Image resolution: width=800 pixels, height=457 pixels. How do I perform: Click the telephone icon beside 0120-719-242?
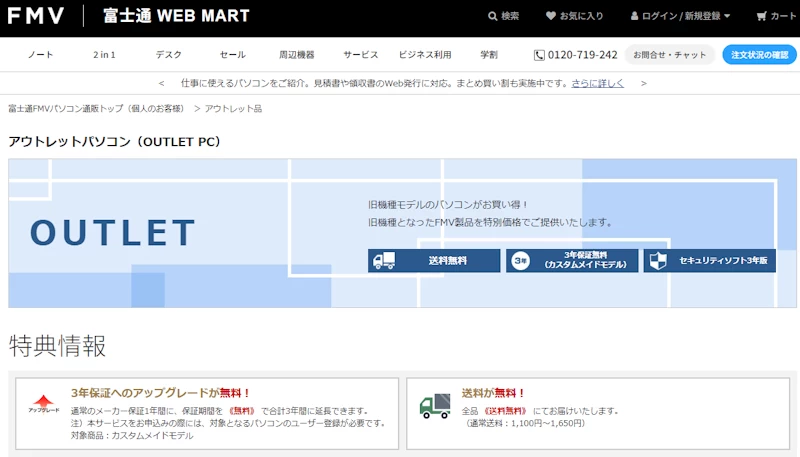(x=539, y=55)
